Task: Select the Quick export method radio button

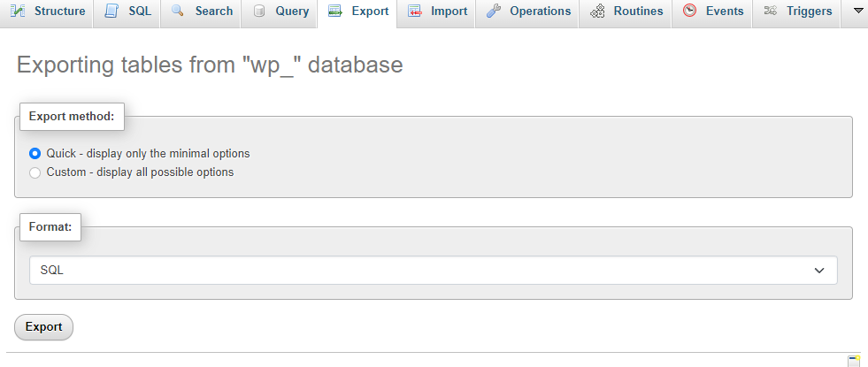Action: pos(35,153)
